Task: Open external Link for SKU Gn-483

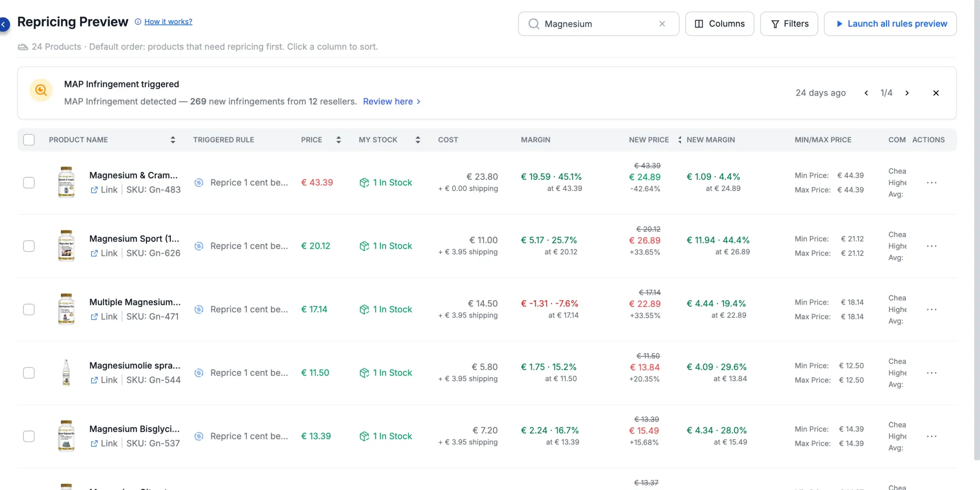Action: click(104, 189)
